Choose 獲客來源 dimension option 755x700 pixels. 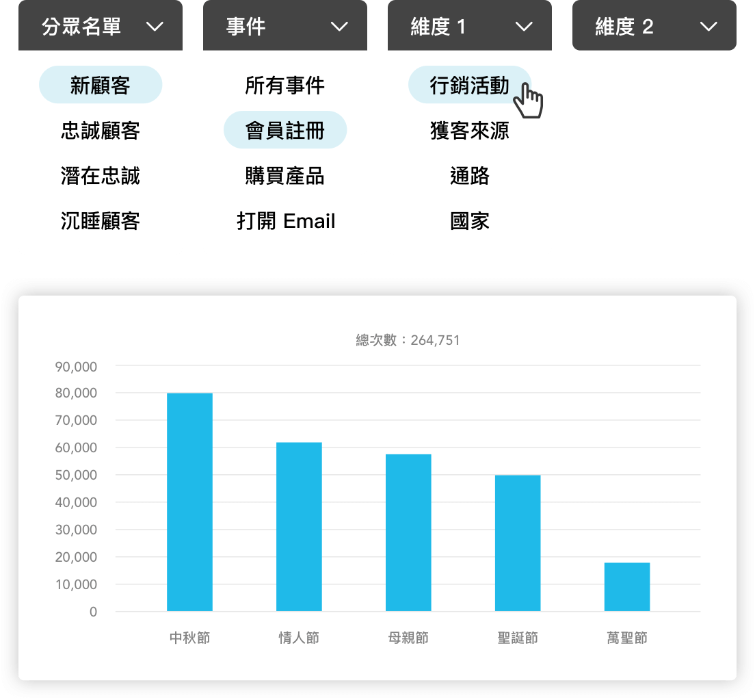[x=470, y=131]
